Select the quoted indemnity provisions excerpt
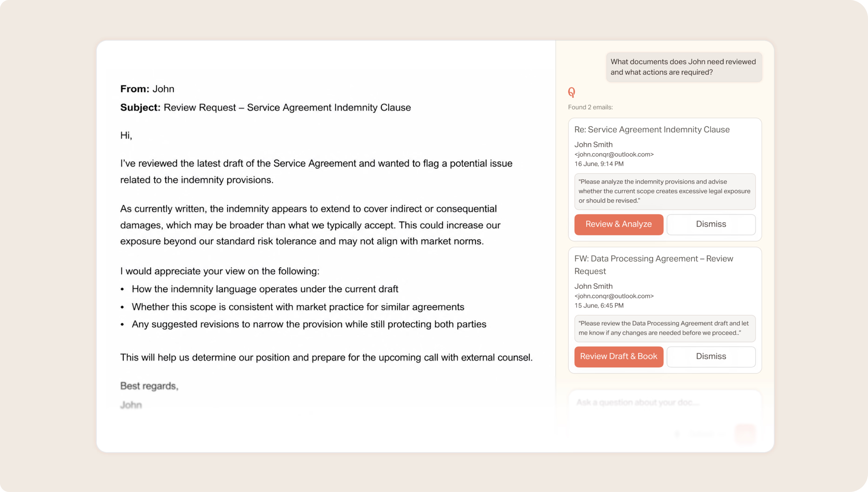This screenshot has width=868, height=492. [x=665, y=191]
